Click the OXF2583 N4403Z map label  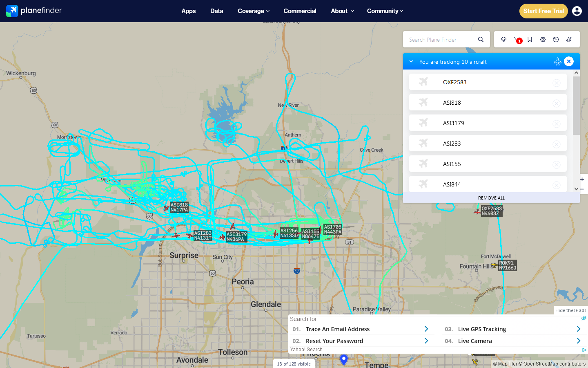tap(492, 211)
